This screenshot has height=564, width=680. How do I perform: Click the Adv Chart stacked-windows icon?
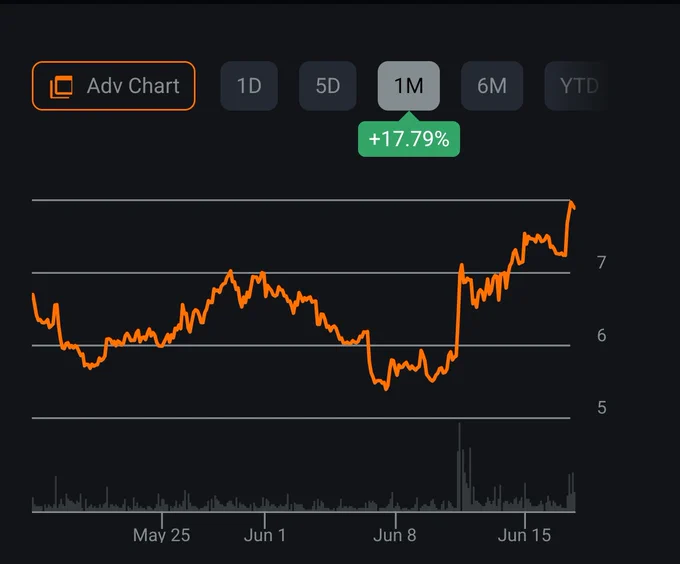coord(61,87)
